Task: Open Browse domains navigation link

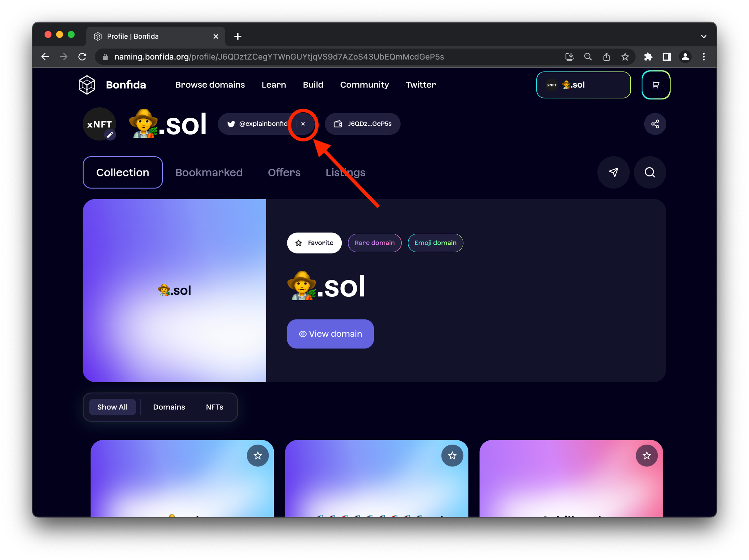Action: coord(210,85)
